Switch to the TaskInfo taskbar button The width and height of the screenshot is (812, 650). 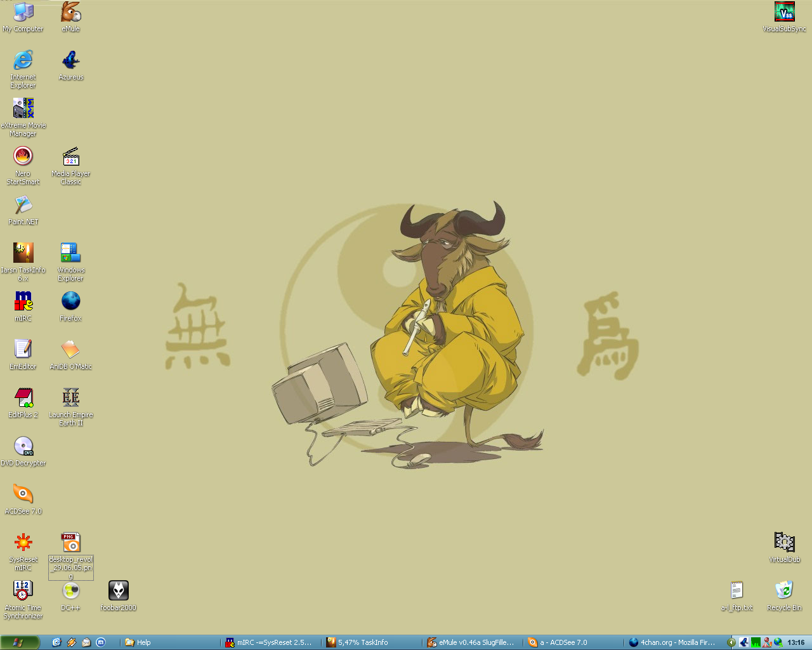tap(373, 642)
